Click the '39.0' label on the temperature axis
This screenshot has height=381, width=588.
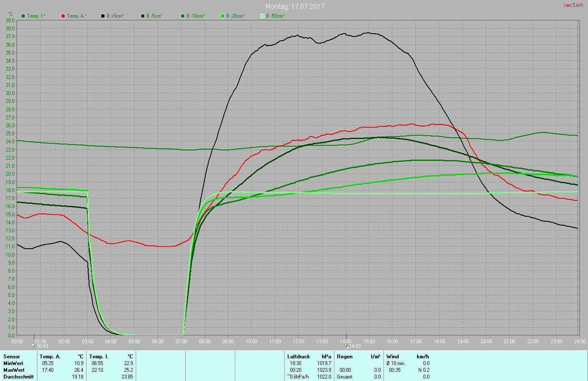pyautogui.click(x=10, y=20)
